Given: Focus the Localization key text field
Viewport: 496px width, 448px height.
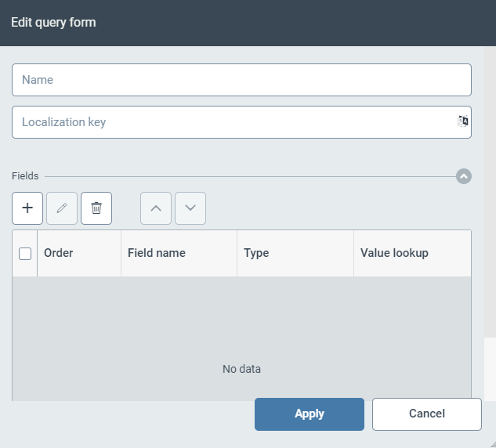Looking at the screenshot, I should coord(234,122).
